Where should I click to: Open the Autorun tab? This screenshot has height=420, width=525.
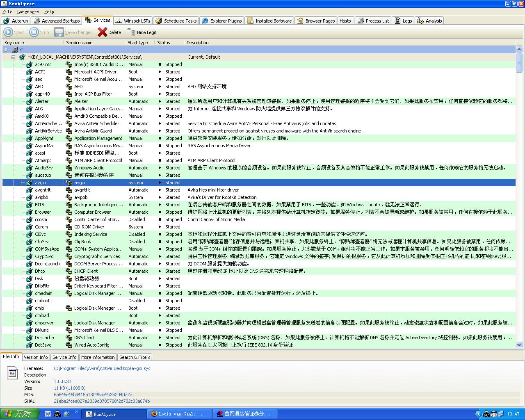tap(16, 21)
